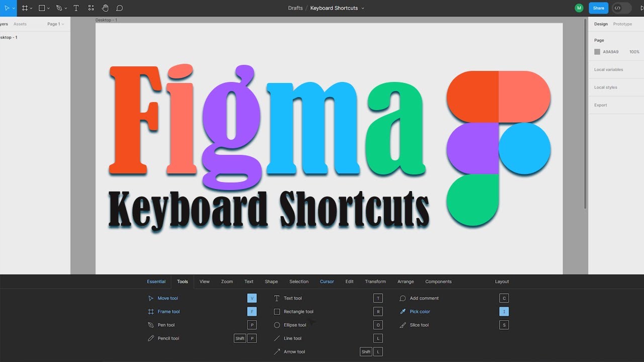
Task: Switch to the Layers tab
Action: (4, 24)
